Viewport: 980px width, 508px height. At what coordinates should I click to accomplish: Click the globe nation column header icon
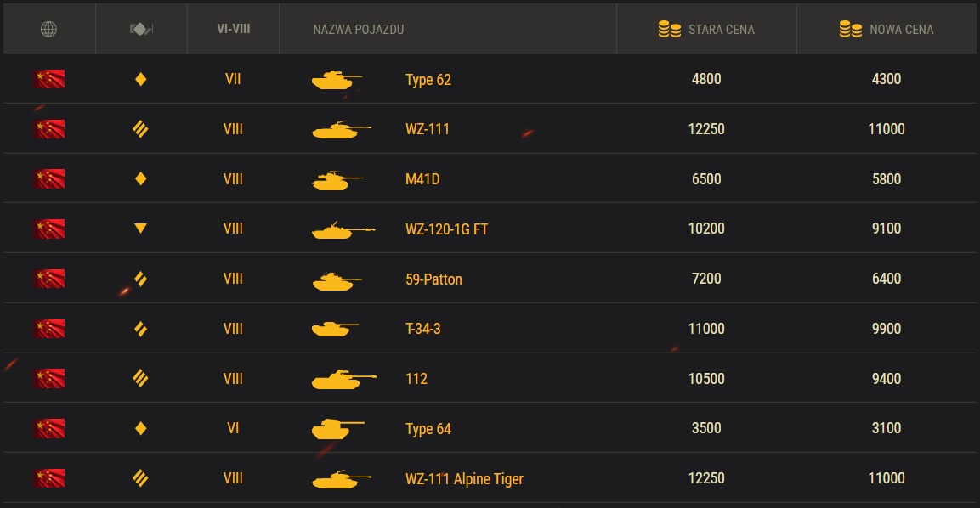point(48,29)
